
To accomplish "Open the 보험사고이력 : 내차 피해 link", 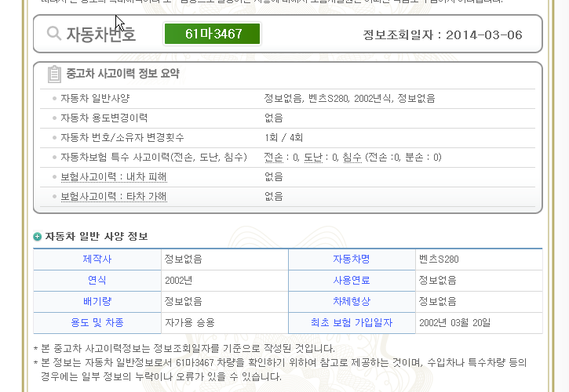I will (114, 177).
